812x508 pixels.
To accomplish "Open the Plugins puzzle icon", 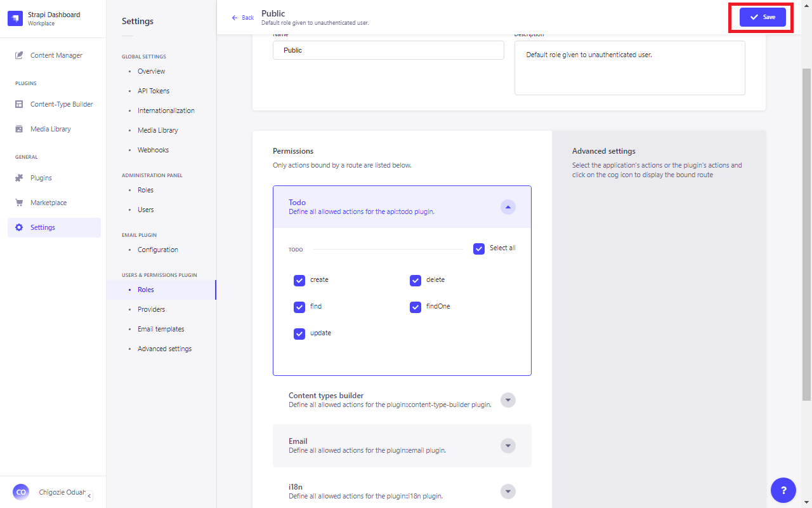I will tap(19, 178).
